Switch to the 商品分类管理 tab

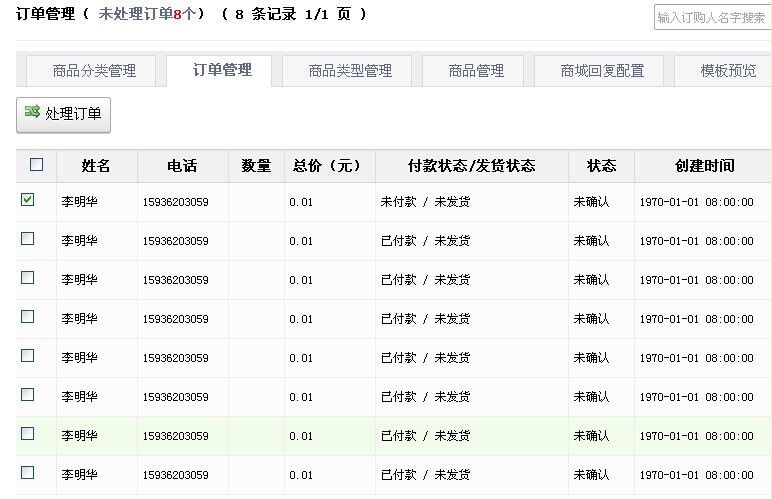click(94, 71)
